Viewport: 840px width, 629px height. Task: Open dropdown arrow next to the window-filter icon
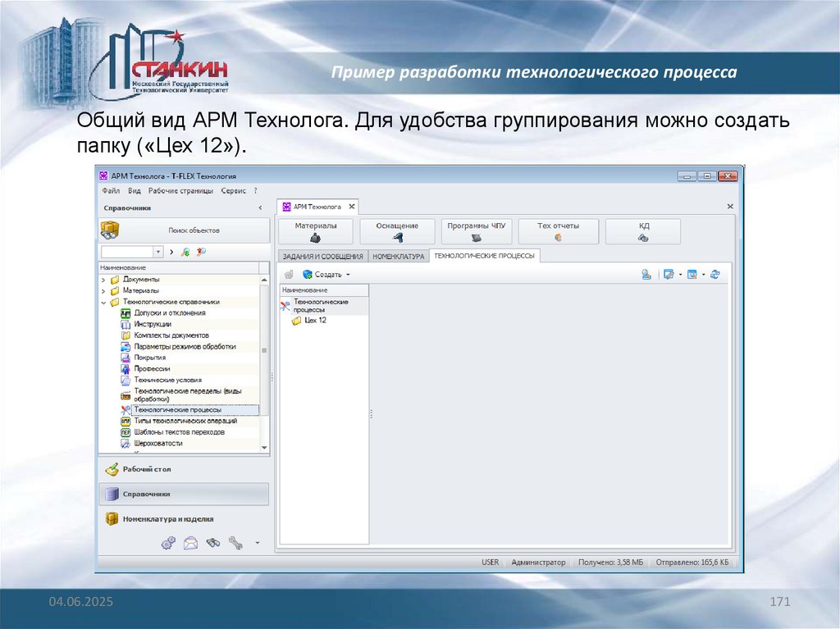(703, 275)
